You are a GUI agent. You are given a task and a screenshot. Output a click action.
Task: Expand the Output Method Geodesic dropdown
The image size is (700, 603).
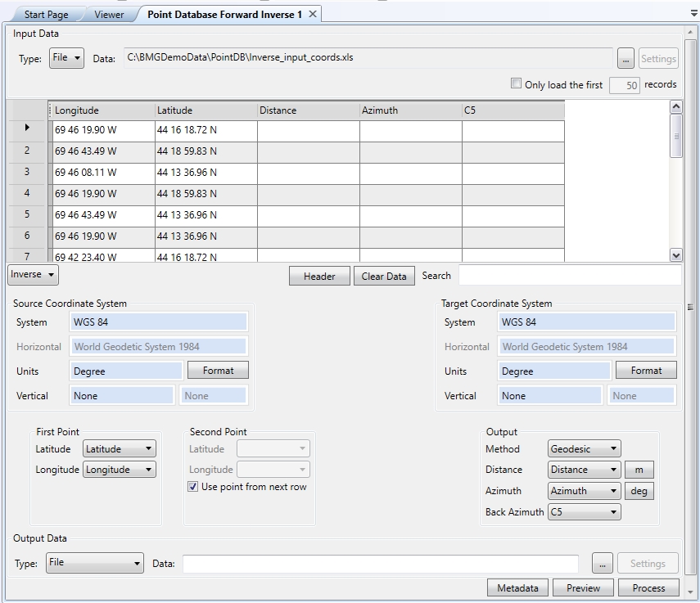[x=584, y=449]
